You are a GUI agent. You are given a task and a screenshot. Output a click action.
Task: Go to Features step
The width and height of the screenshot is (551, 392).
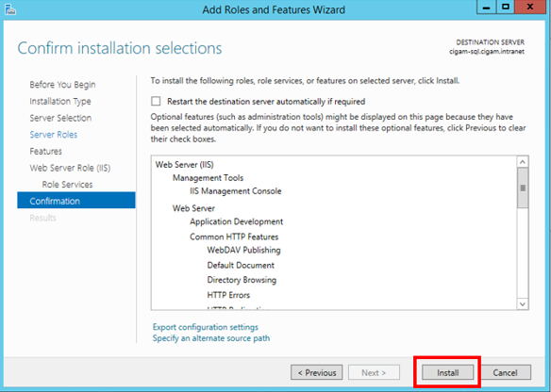click(45, 152)
